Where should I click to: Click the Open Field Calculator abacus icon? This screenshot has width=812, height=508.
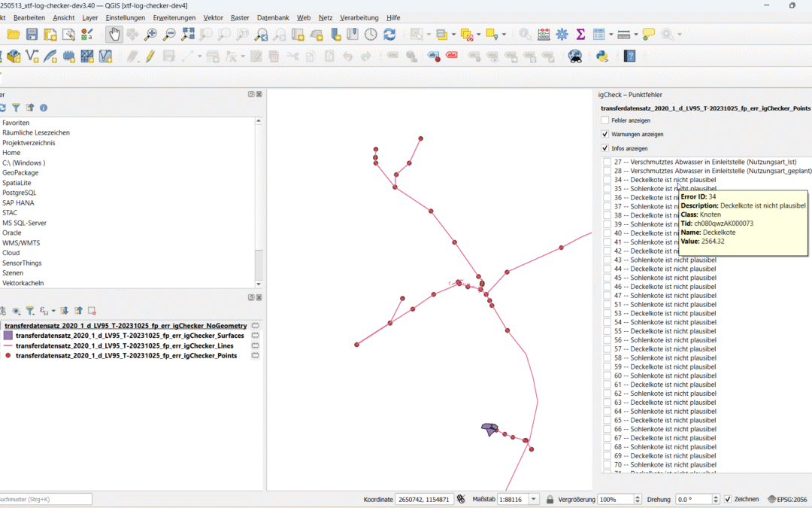[544, 35]
